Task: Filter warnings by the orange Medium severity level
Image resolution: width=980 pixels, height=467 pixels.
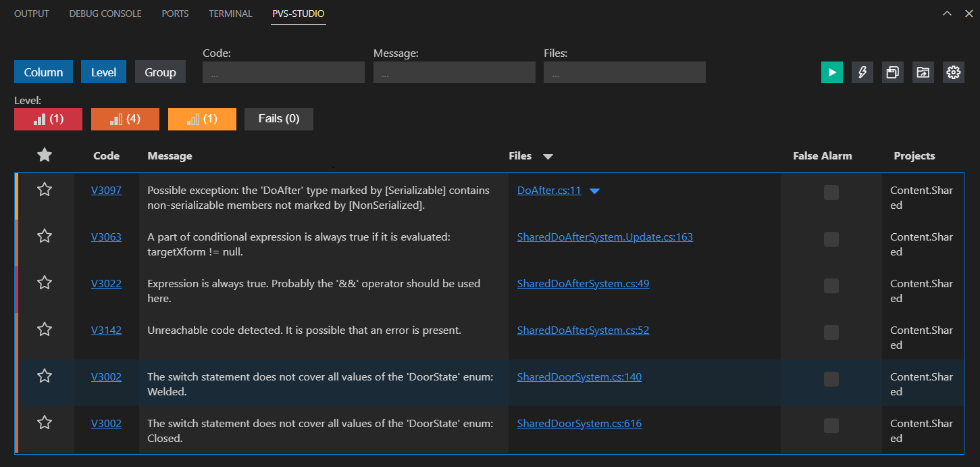Action: coord(125,119)
